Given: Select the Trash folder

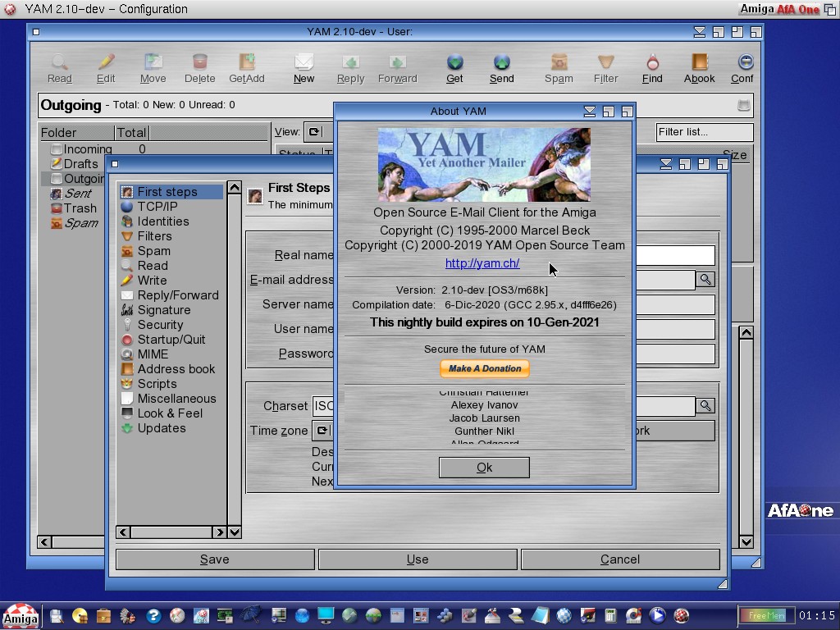Looking at the screenshot, I should (x=80, y=208).
